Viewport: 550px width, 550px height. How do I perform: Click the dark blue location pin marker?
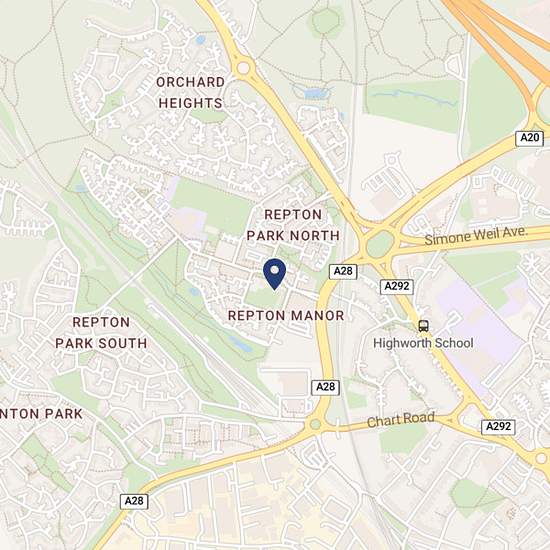(x=275, y=274)
